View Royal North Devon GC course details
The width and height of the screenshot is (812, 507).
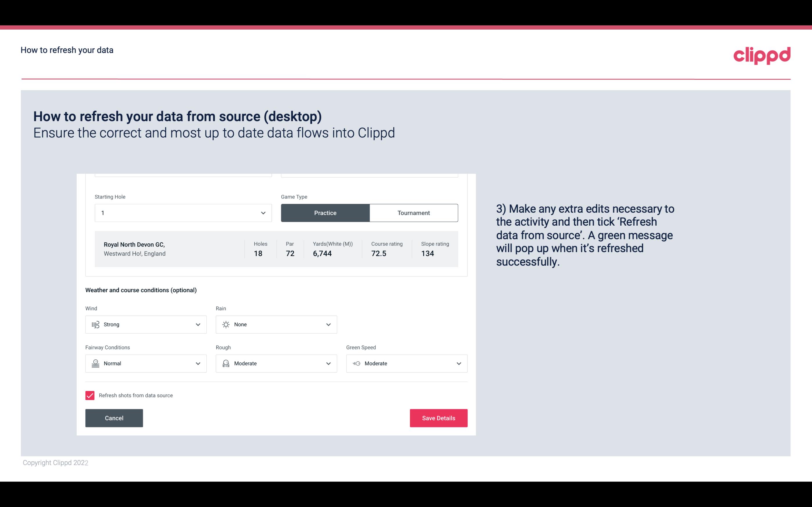276,249
